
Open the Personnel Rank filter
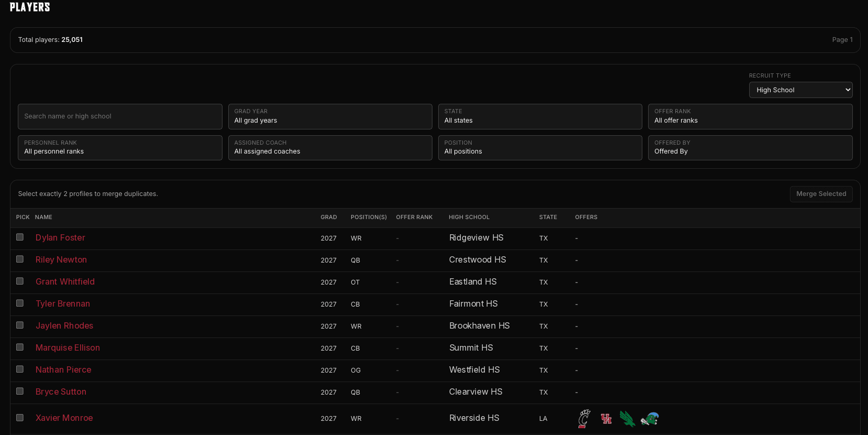(x=120, y=148)
